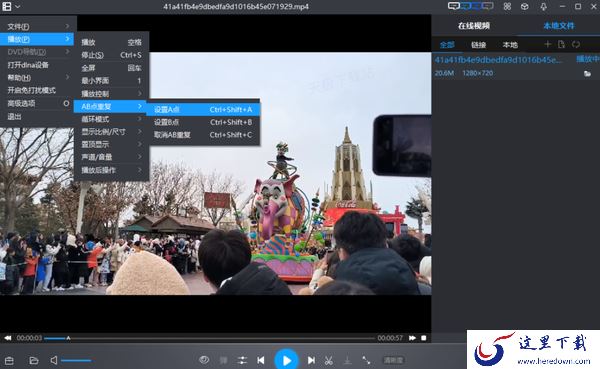This screenshot has height=369, width=600.
Task: Skip to previous video
Action: click(x=261, y=360)
